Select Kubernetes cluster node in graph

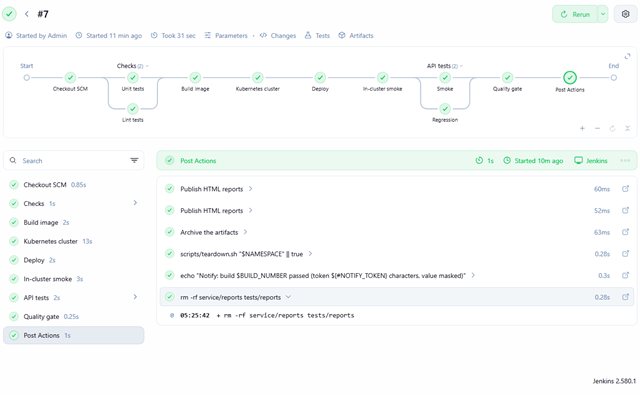coord(258,77)
